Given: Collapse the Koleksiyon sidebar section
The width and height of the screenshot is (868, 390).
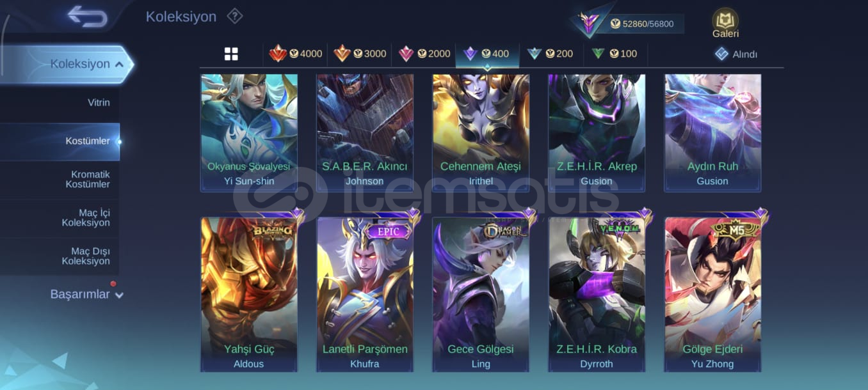Looking at the screenshot, I should tap(120, 65).
